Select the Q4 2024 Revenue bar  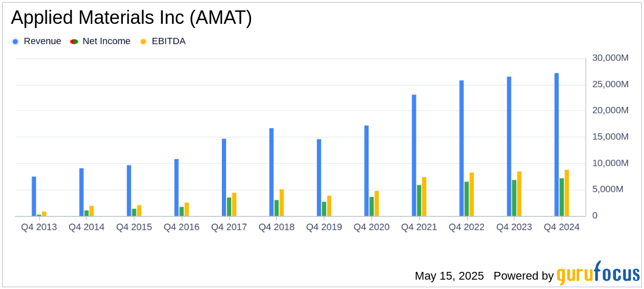[556, 145]
